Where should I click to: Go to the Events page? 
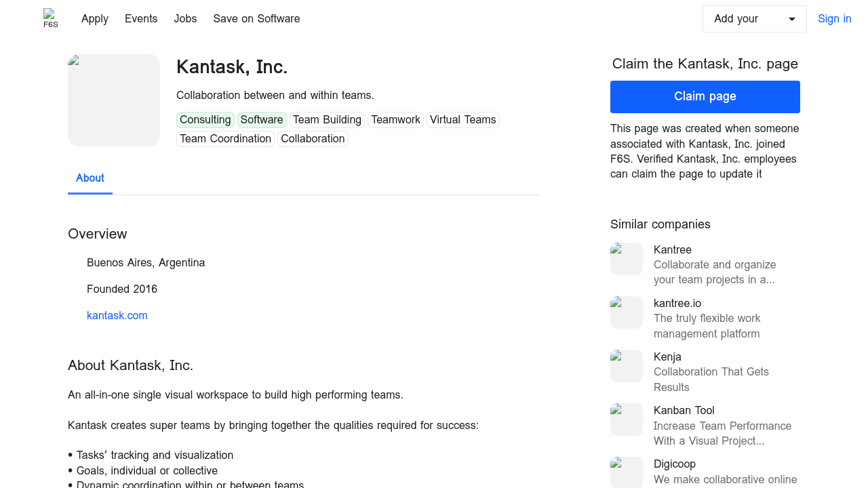(x=141, y=19)
